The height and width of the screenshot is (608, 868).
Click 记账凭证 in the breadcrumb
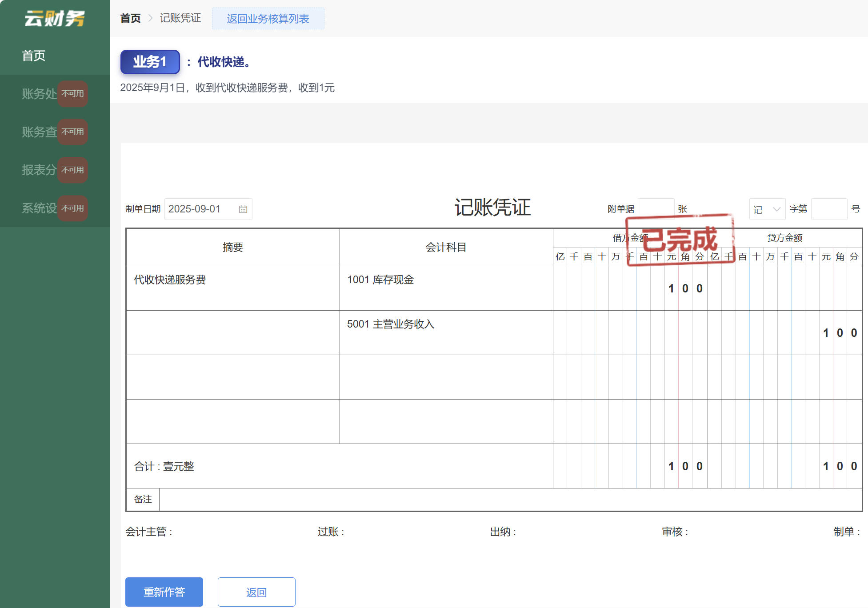point(180,18)
